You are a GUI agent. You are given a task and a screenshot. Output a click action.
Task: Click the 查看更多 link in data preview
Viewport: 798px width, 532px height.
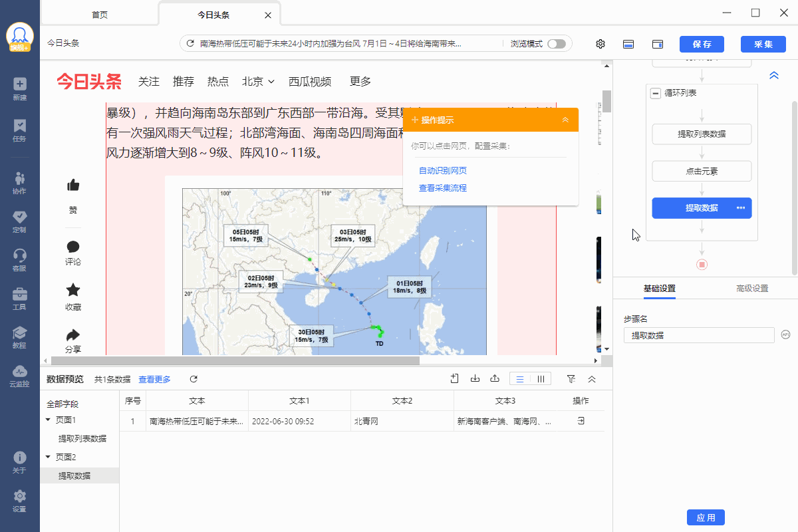[x=154, y=379]
